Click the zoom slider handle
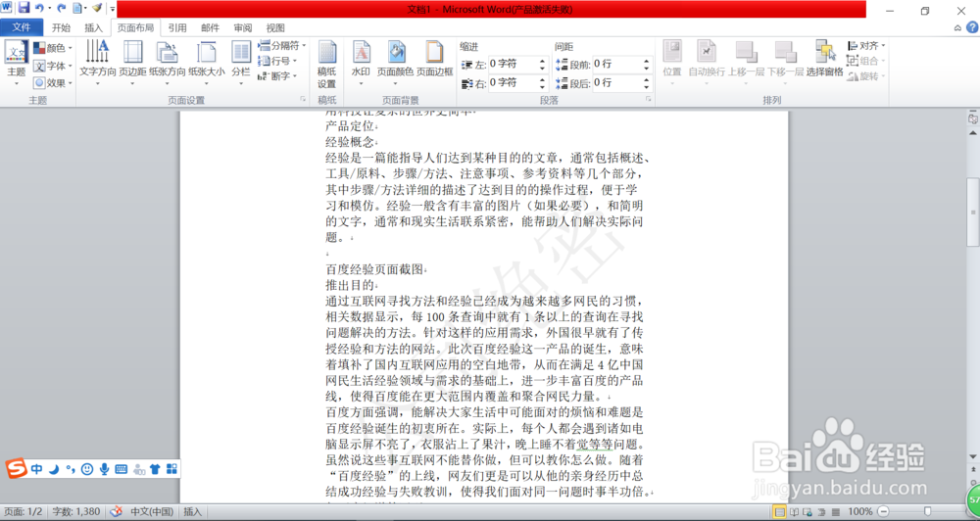Image resolution: width=980 pixels, height=521 pixels. (x=927, y=511)
